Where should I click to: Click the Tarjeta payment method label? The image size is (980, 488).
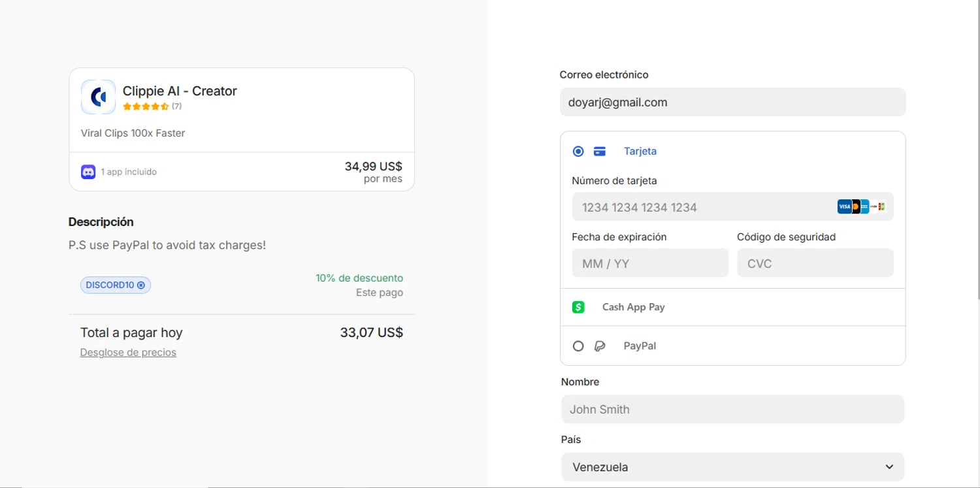640,152
